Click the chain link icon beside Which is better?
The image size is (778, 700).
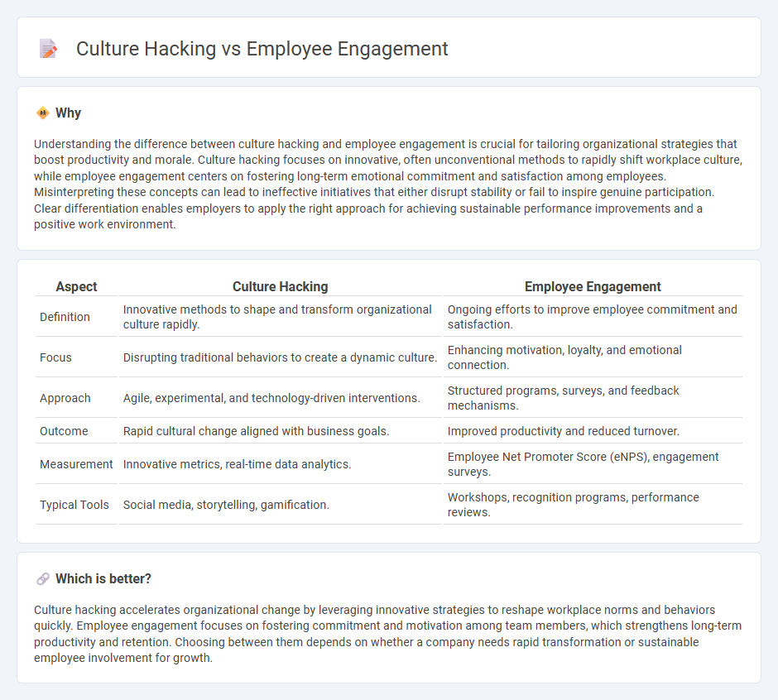pyautogui.click(x=43, y=579)
